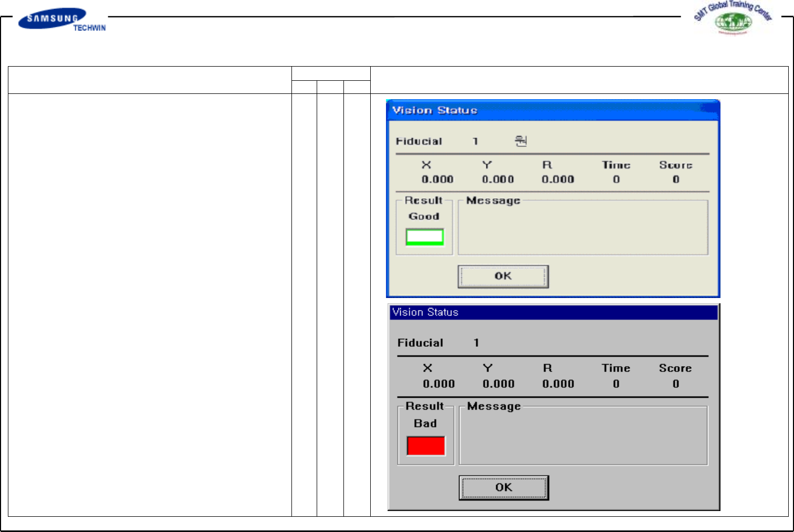Click the R value 0.000 in the Good-result dialog
The width and height of the screenshot is (794, 532).
[558, 179]
